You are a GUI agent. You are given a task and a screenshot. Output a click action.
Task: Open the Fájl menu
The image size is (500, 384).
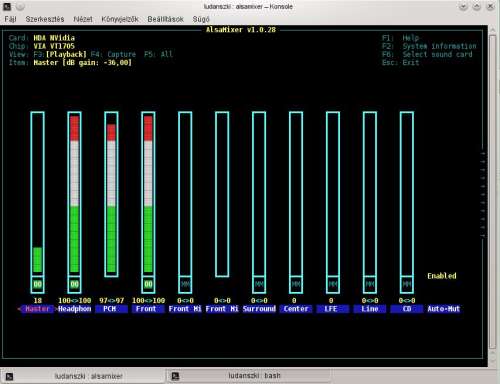pyautogui.click(x=10, y=19)
